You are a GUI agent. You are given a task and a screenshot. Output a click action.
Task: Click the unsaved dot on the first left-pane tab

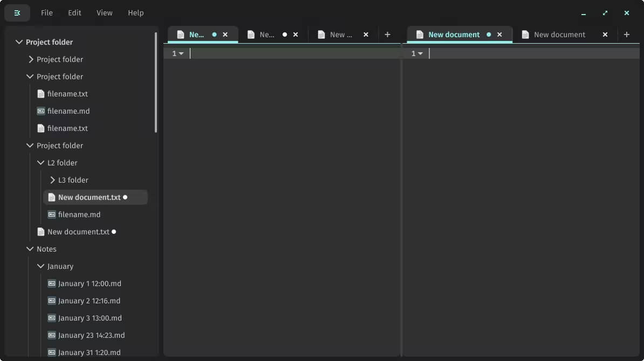point(214,33)
